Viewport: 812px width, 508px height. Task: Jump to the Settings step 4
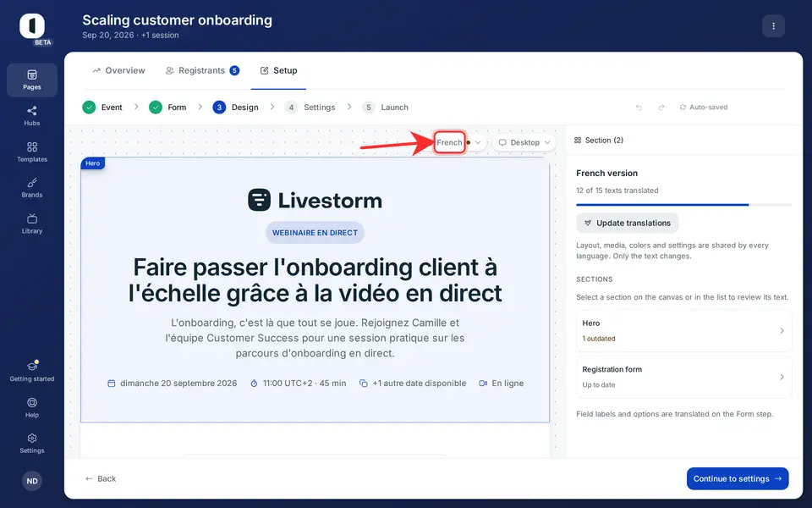click(310, 108)
